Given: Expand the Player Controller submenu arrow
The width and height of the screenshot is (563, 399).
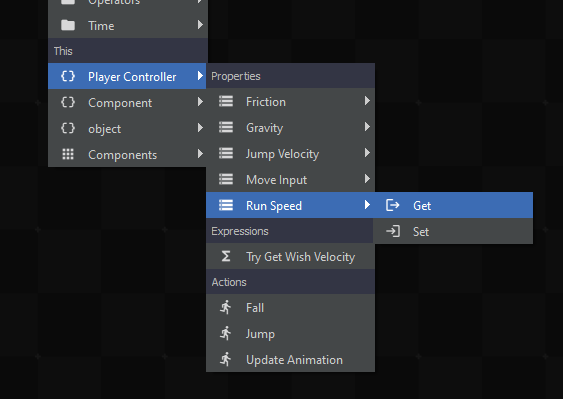Looking at the screenshot, I should pyautogui.click(x=200, y=76).
